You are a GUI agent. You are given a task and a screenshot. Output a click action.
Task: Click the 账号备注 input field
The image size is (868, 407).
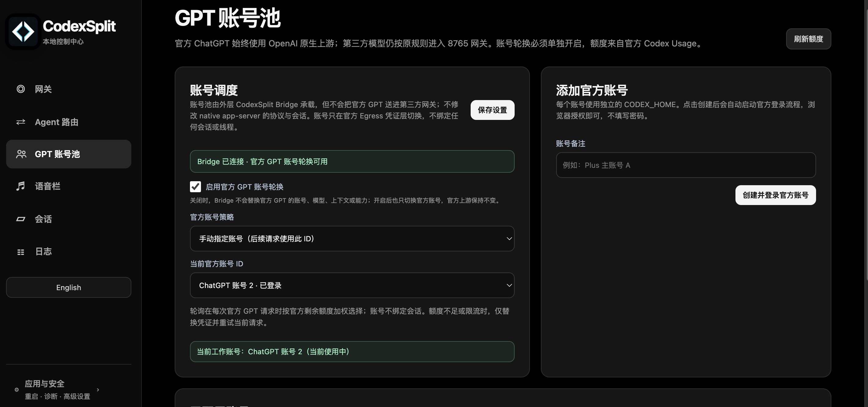(686, 165)
